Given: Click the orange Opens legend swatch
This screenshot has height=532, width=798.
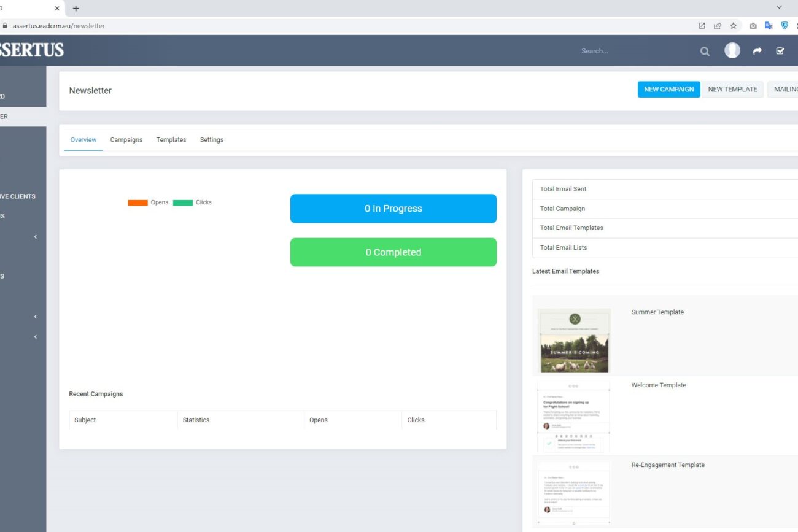Looking at the screenshot, I should (138, 203).
